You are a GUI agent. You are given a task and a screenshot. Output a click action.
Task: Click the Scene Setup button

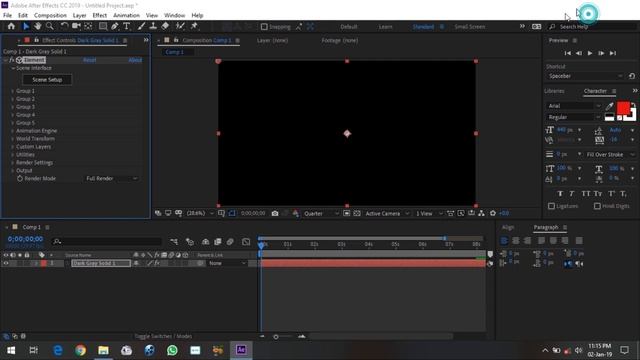coord(47,80)
